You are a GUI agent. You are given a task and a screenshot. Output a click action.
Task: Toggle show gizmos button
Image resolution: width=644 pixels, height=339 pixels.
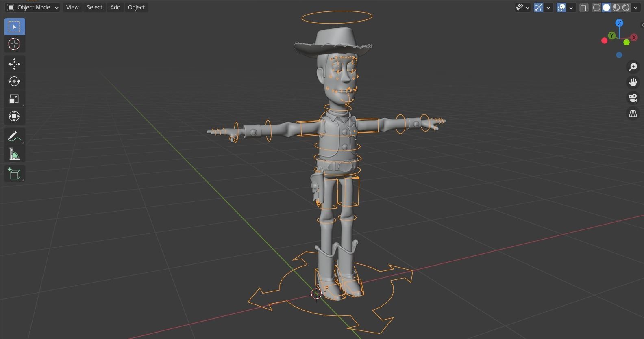pos(538,7)
